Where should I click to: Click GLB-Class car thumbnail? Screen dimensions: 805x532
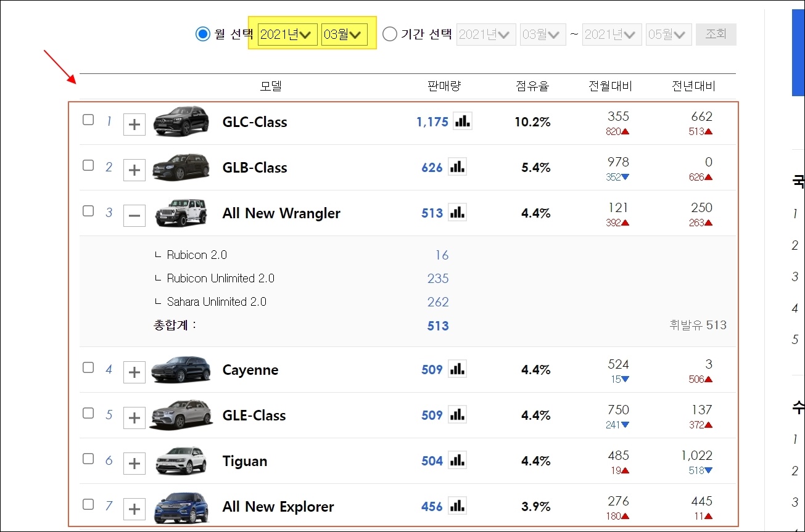181,167
